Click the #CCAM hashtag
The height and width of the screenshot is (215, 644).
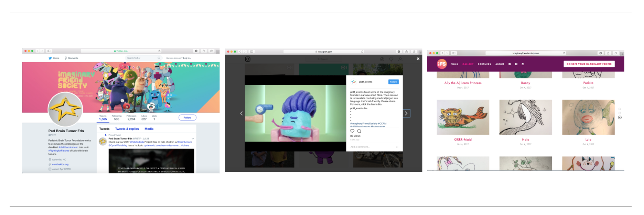point(382,123)
